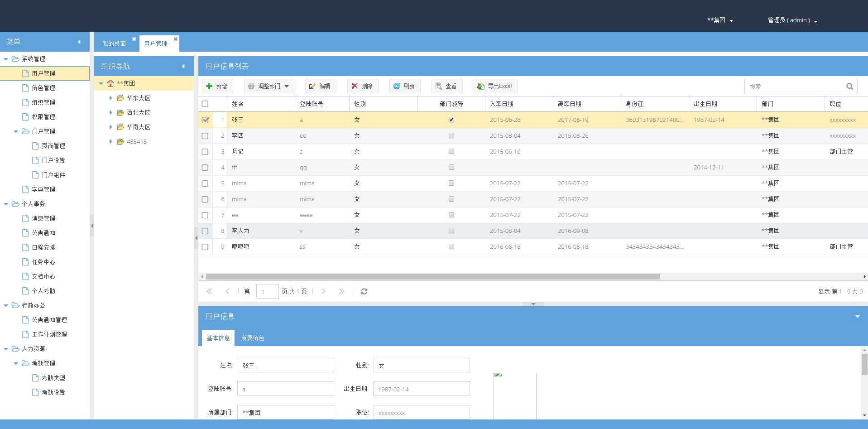Click the page number input field
The height and width of the screenshot is (429, 868).
[x=267, y=291]
